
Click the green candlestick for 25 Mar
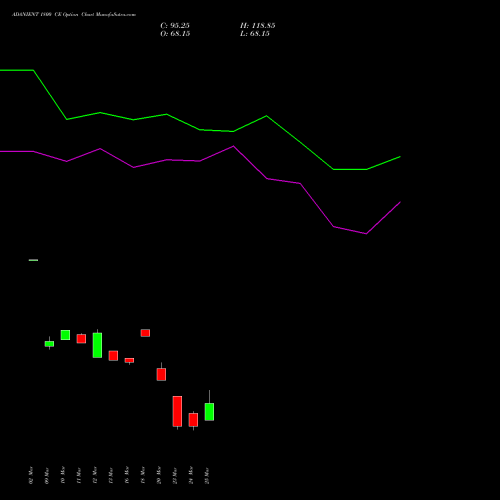(x=209, y=412)
